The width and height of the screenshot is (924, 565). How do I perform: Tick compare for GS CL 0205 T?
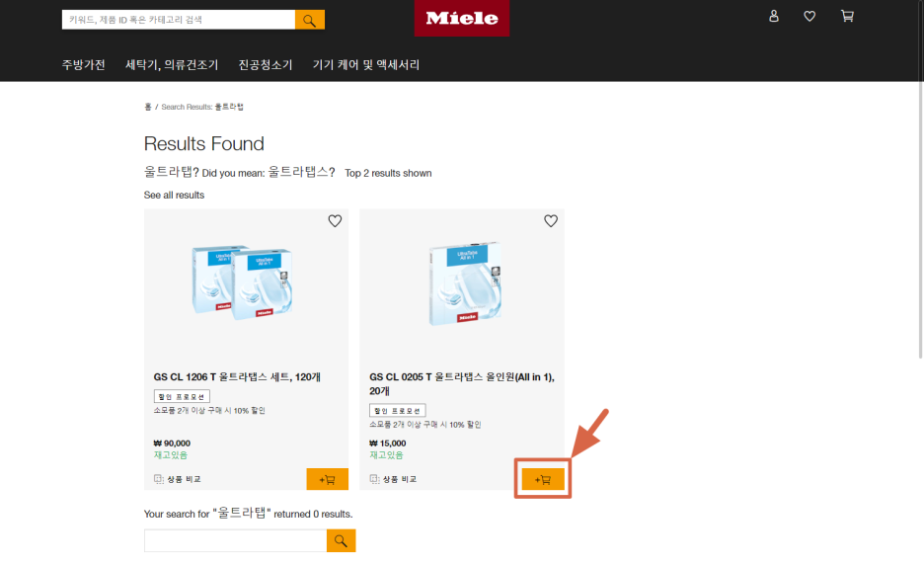pos(393,479)
